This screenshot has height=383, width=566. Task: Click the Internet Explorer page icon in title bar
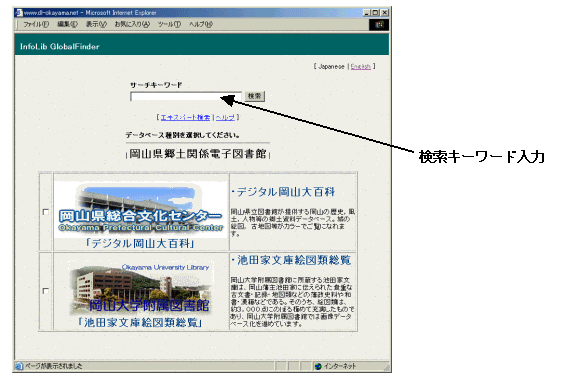[x=18, y=13]
